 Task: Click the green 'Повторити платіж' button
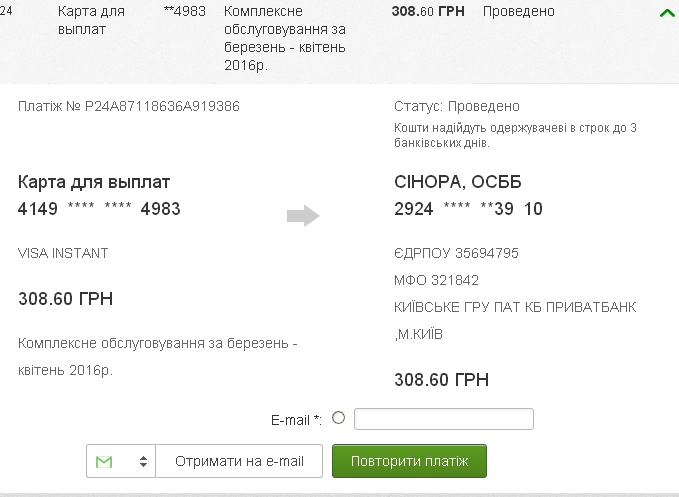(409, 461)
